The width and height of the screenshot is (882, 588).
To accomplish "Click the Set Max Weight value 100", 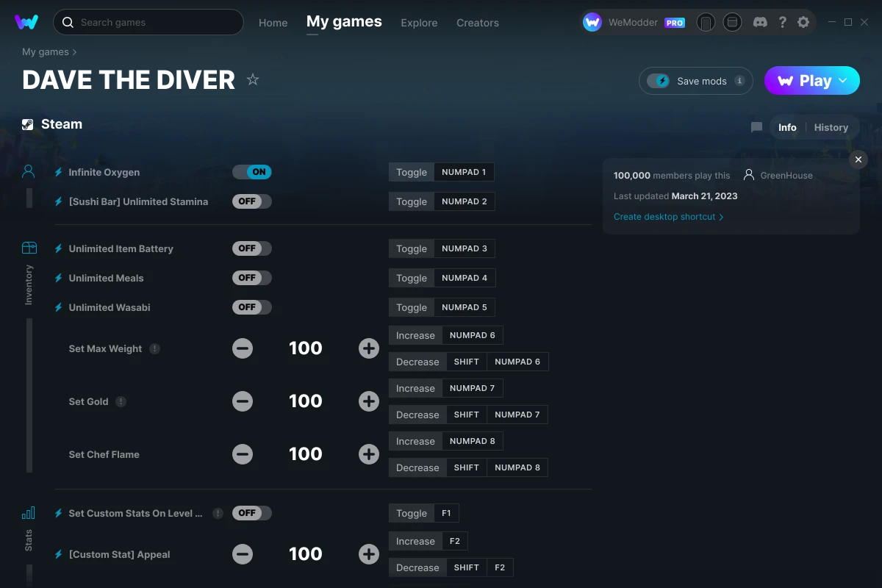I will point(306,348).
